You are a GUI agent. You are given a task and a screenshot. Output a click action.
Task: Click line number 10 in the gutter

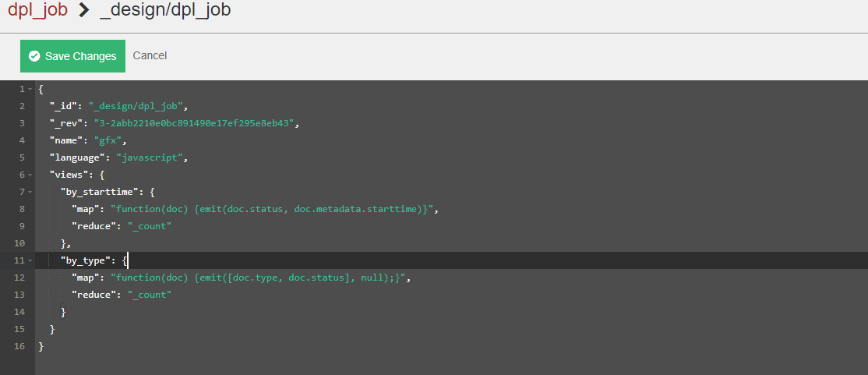coord(19,244)
